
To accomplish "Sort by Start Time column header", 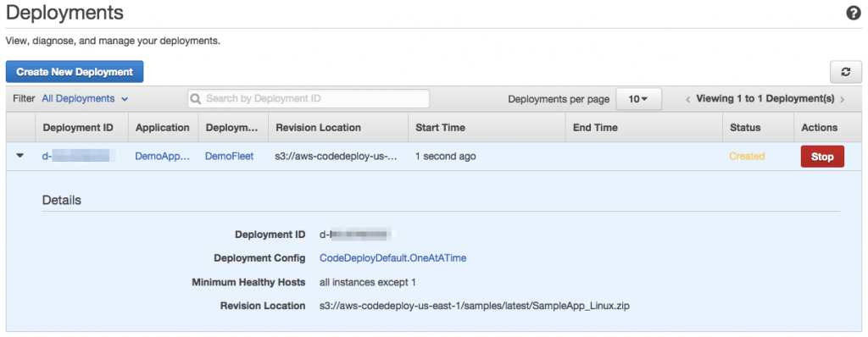I will (x=440, y=128).
